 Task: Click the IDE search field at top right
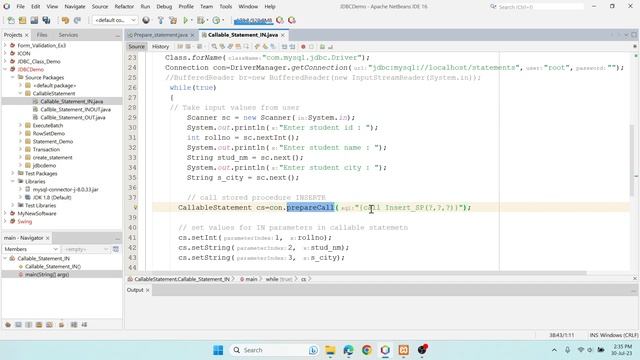point(537,7)
